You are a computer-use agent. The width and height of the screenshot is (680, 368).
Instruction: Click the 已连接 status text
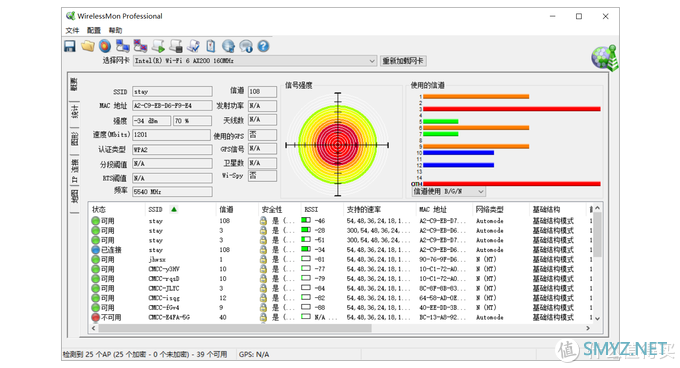click(111, 250)
